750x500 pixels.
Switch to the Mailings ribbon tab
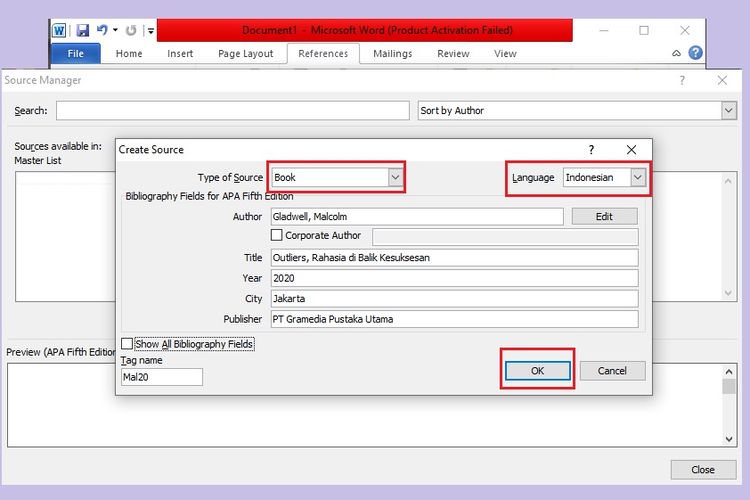coord(393,54)
